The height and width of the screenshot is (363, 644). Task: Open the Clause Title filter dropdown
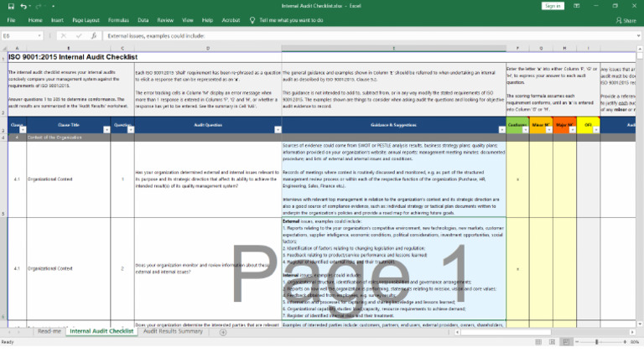click(x=106, y=130)
